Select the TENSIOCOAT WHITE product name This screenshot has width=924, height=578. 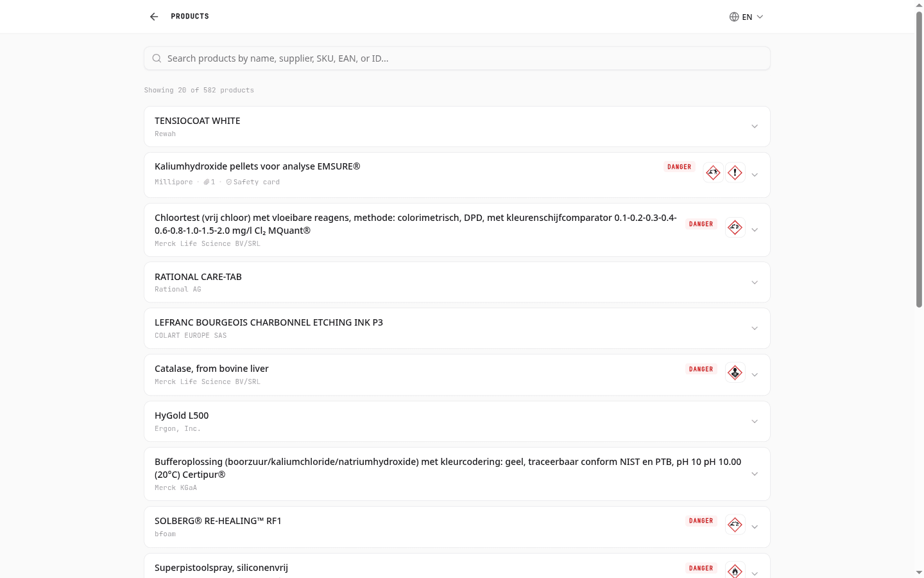click(x=198, y=121)
